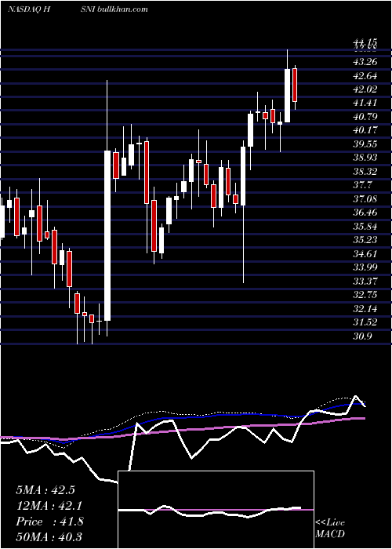
Task: Click the 34.61 price axis label
Action: click(366, 253)
